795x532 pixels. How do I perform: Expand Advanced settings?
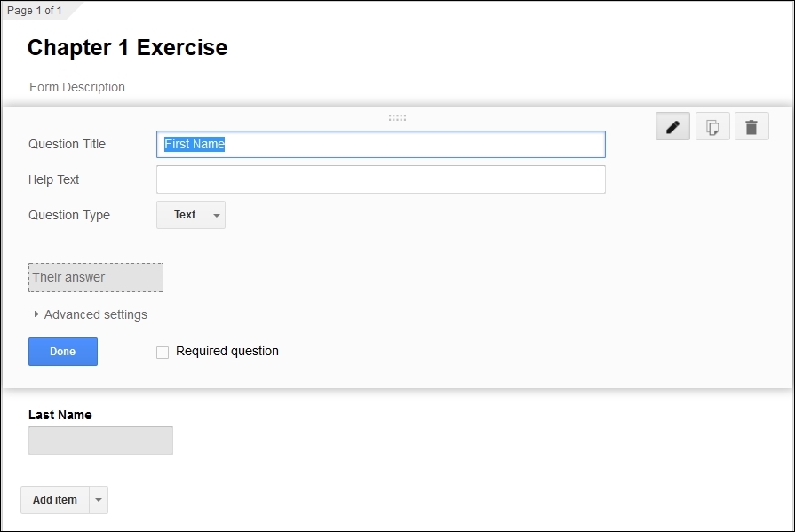91,314
